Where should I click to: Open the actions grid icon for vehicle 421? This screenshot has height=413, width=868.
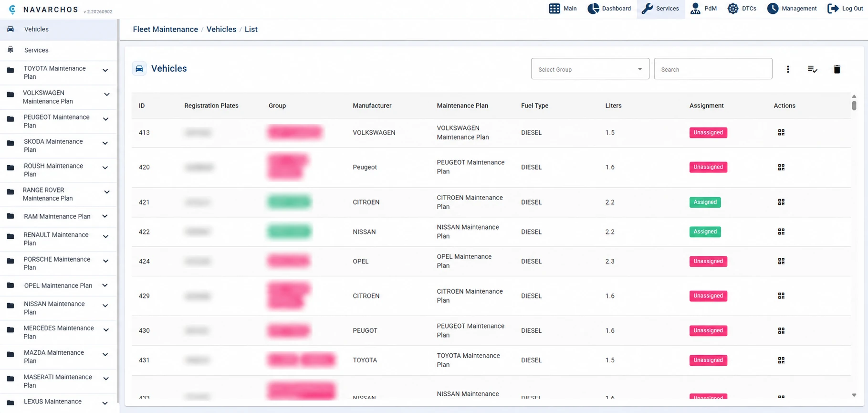coord(781,202)
